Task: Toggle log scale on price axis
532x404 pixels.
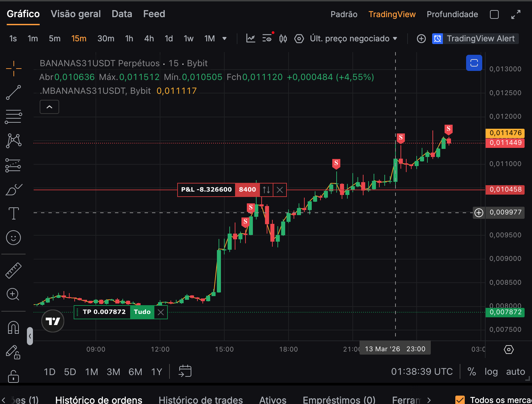Action: click(x=491, y=372)
